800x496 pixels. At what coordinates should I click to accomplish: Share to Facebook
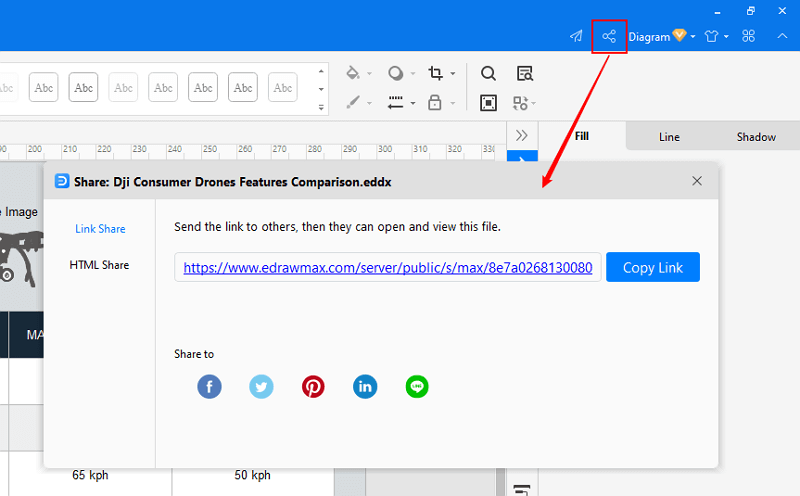(x=209, y=386)
